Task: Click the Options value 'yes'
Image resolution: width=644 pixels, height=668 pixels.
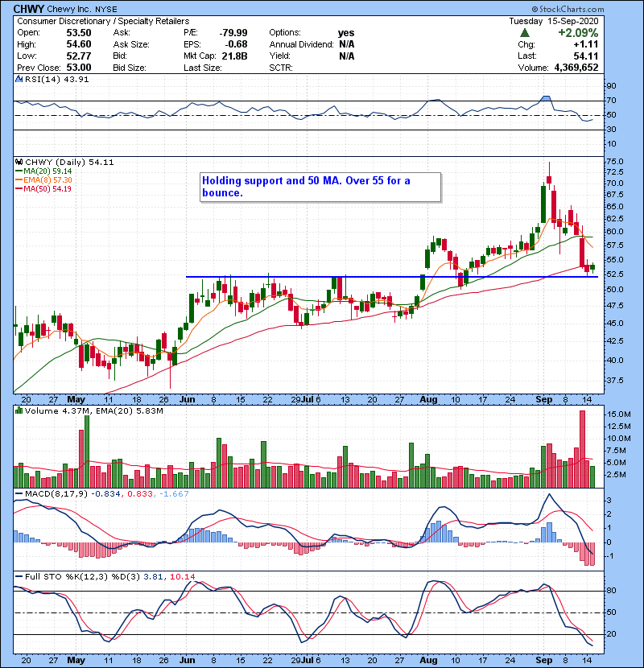Action: click(346, 33)
